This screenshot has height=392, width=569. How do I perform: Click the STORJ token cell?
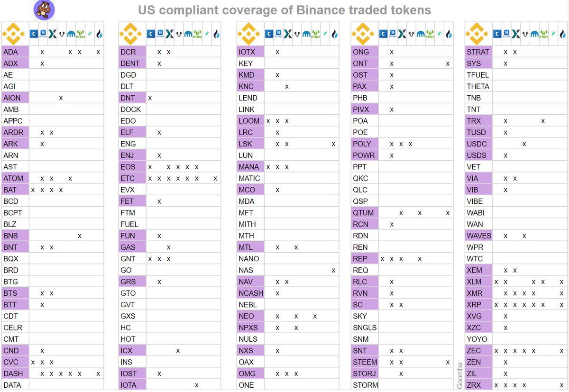click(x=365, y=374)
